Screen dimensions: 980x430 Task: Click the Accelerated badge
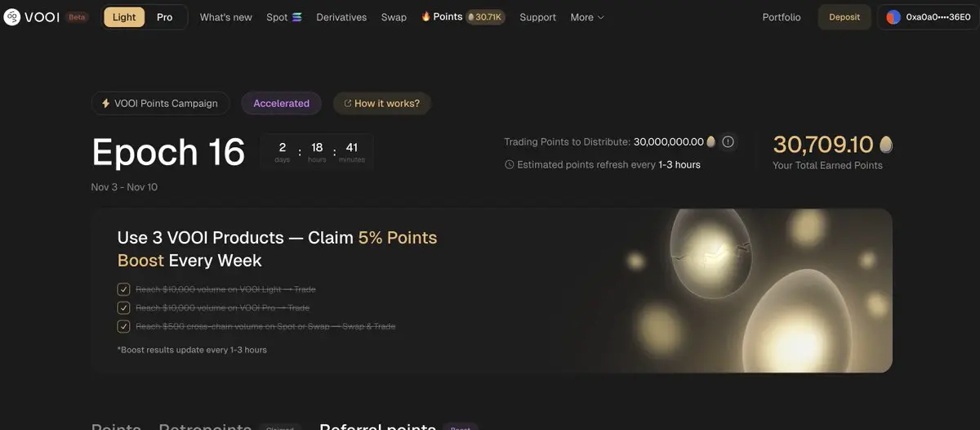pyautogui.click(x=281, y=104)
